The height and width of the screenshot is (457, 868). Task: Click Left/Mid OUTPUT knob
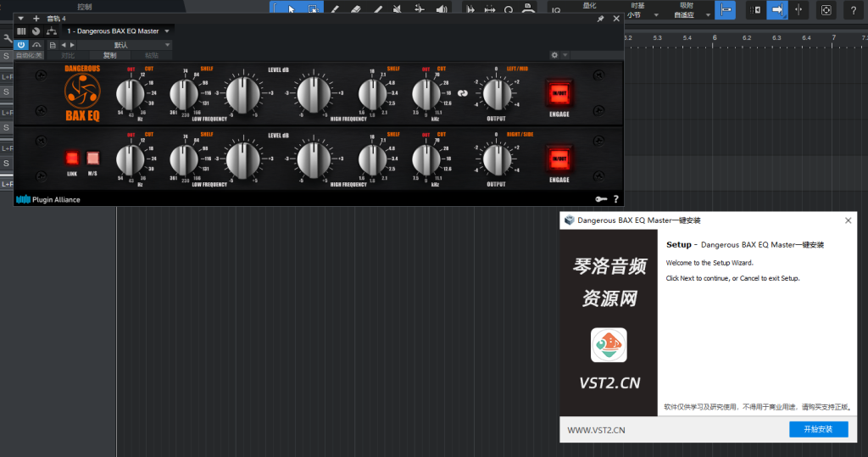pos(497,94)
